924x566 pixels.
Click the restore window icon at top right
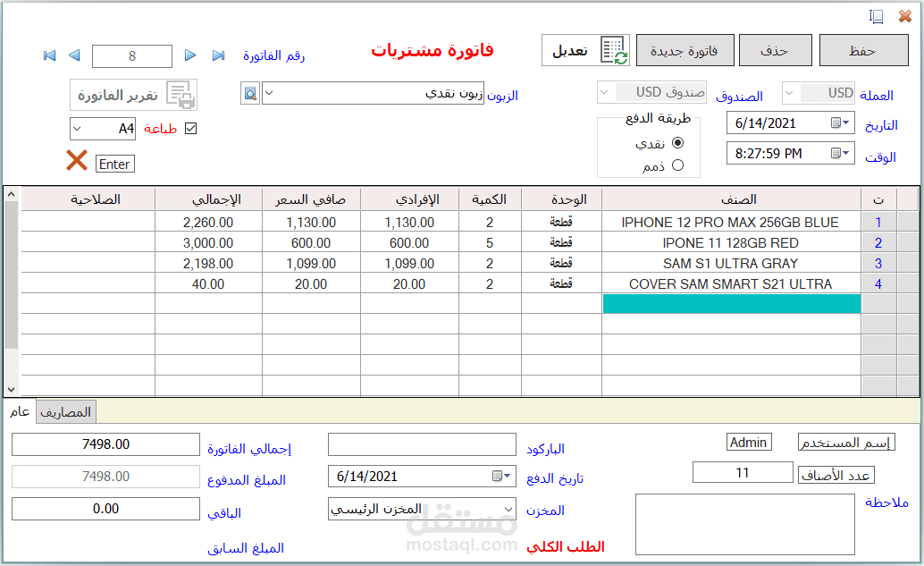coord(877,16)
